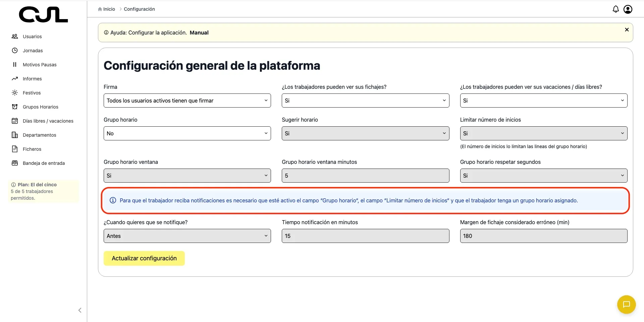This screenshot has height=322, width=644.
Task: Open the ¿Cuando quieres que se notifique? dropdown
Action: tap(187, 236)
